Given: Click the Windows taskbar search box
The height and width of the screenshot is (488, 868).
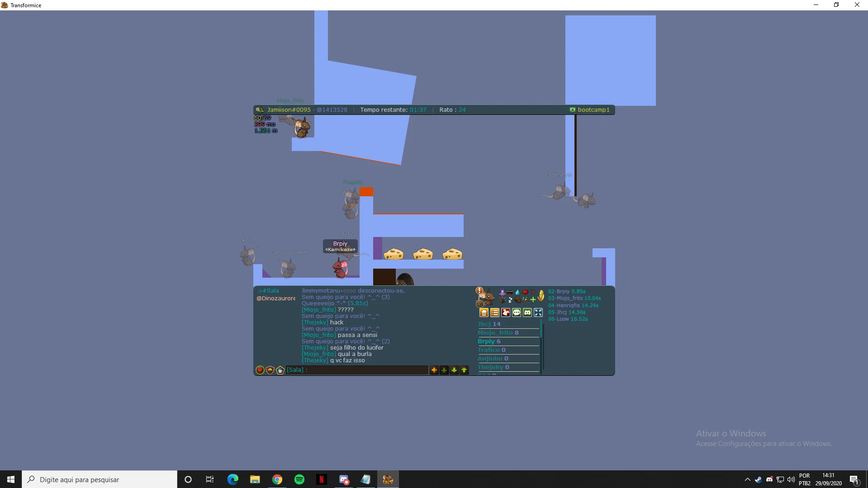Looking at the screenshot, I should click(100, 479).
